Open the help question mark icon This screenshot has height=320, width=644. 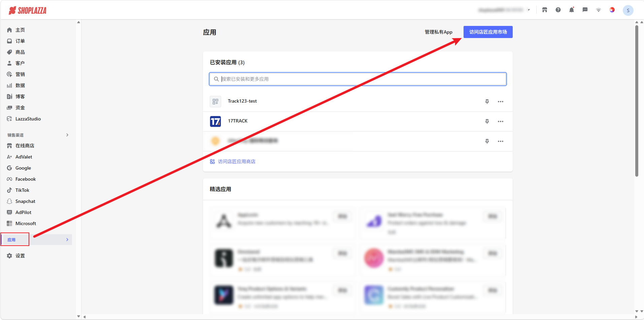point(558,10)
